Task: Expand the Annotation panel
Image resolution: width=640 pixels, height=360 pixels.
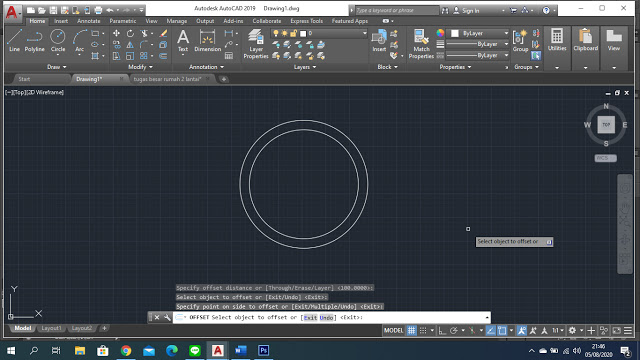Action: pos(206,67)
